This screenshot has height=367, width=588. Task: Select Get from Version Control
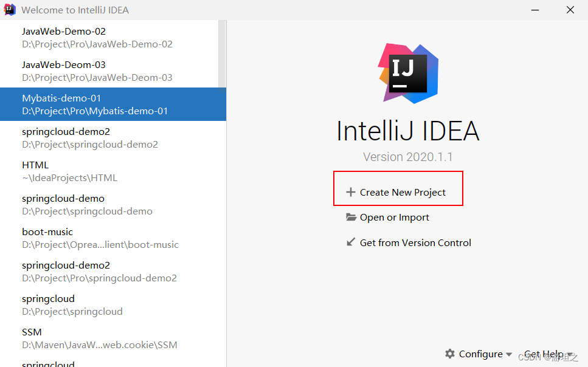click(415, 242)
